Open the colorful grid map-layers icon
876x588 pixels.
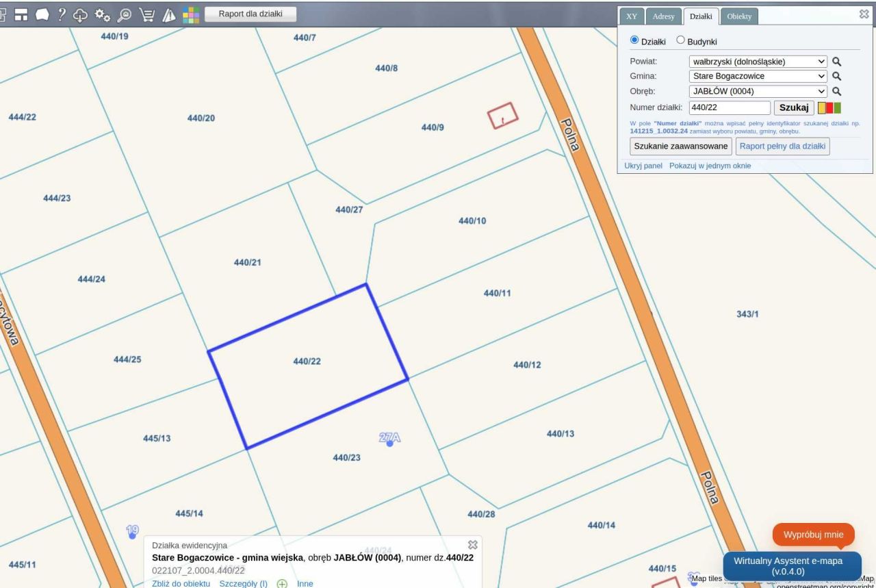pyautogui.click(x=191, y=15)
